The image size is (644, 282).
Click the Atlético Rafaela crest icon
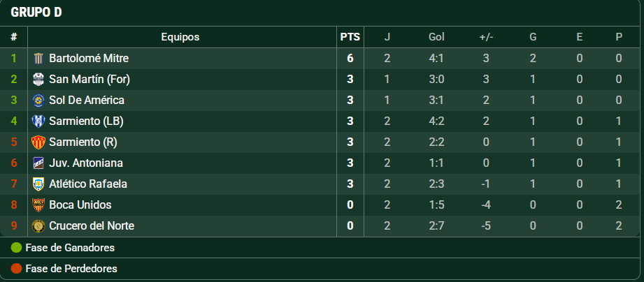click(38, 184)
